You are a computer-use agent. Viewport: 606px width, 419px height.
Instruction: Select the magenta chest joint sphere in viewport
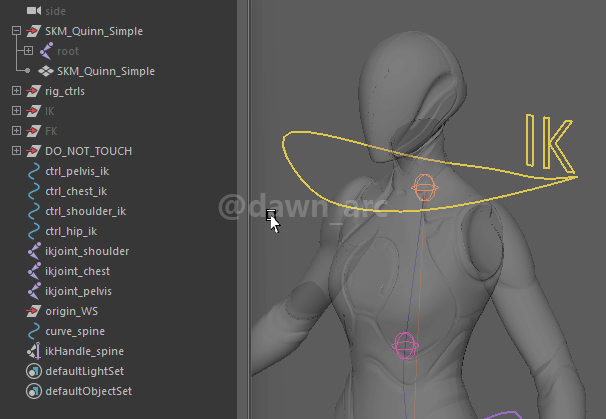coord(405,346)
